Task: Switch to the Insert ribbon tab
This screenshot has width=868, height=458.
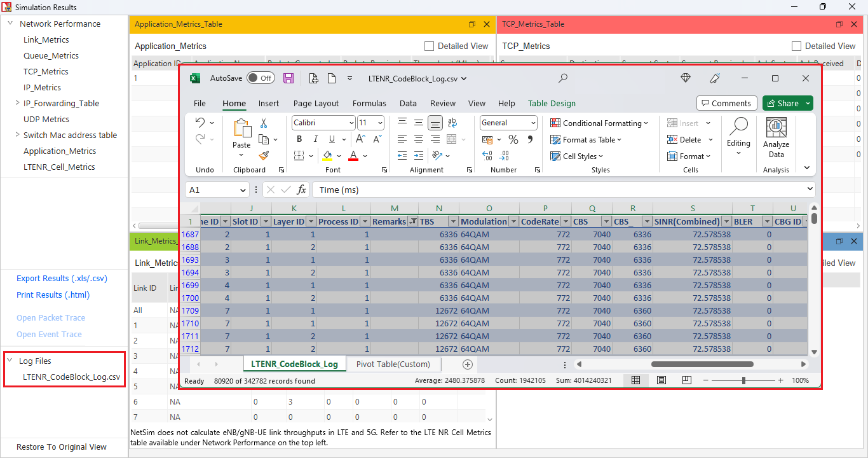Action: [269, 103]
